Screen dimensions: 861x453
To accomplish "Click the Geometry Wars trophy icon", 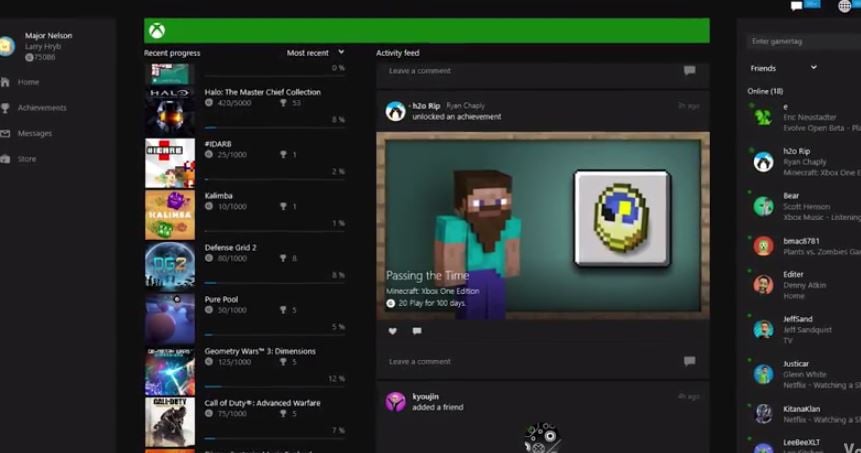I will tap(283, 362).
